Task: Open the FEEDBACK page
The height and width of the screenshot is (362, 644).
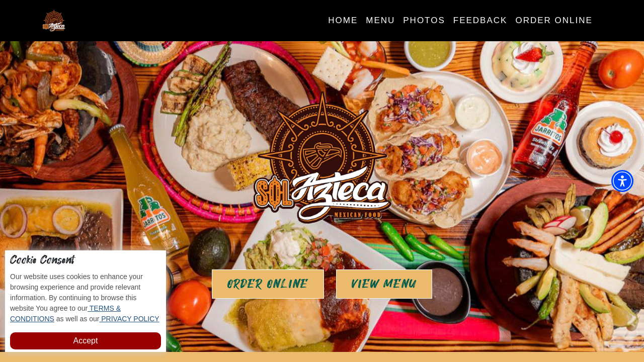Action: (x=480, y=21)
